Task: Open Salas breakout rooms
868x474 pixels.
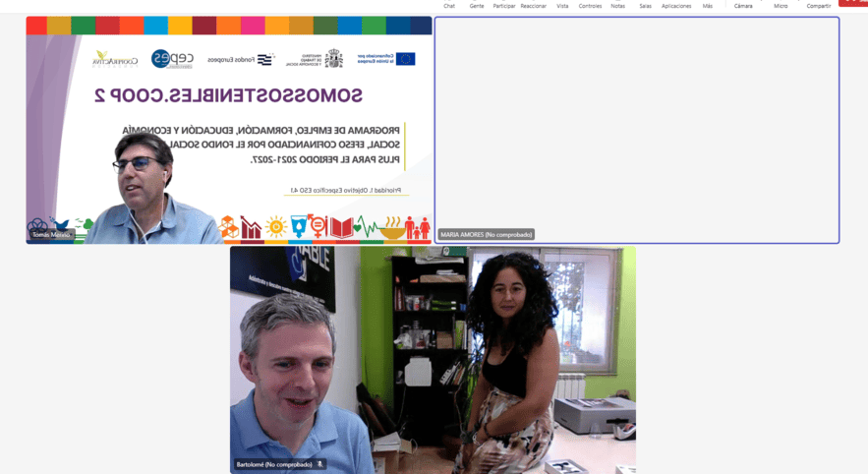Action: pos(645,5)
